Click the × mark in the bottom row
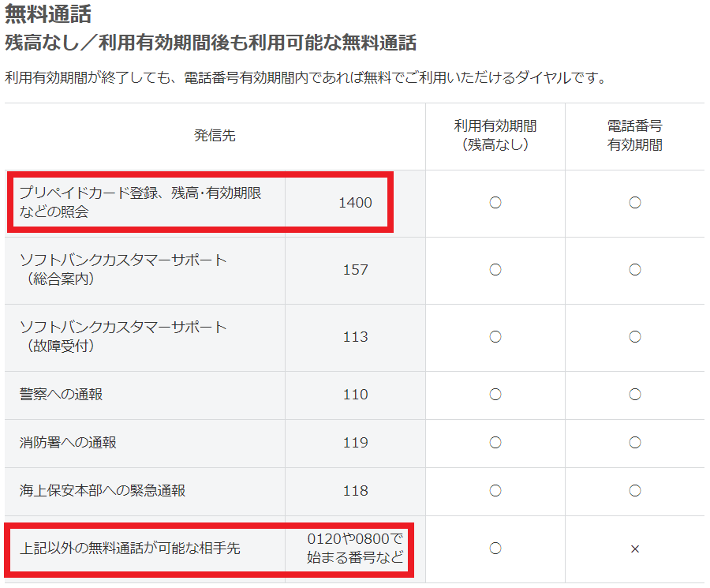This screenshot has width=710, height=588. (x=635, y=550)
